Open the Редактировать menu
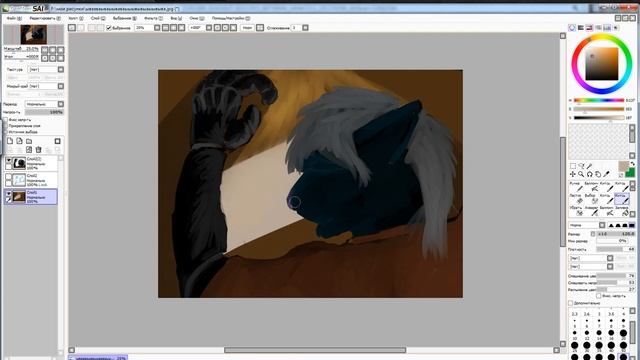 pos(44,18)
